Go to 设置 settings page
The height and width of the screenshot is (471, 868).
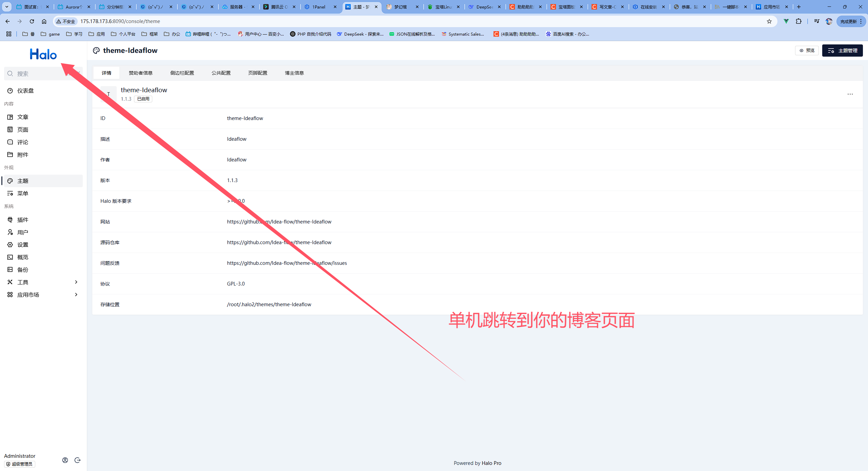(x=22, y=245)
